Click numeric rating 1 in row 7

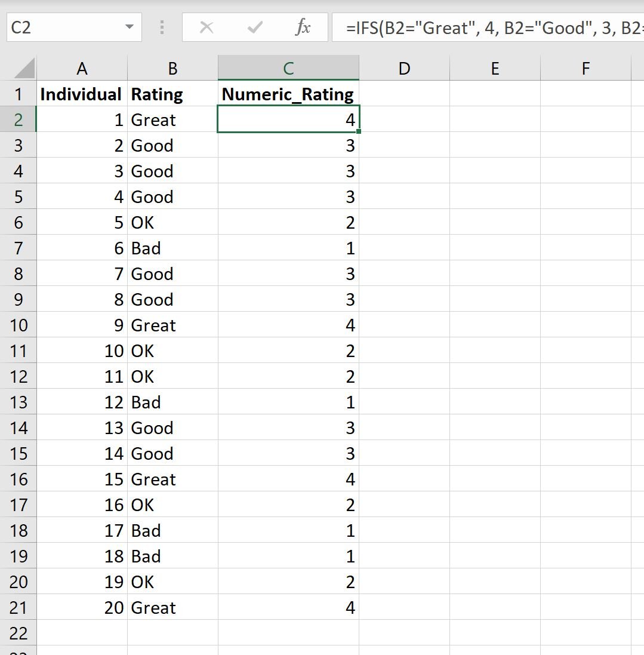coord(288,248)
